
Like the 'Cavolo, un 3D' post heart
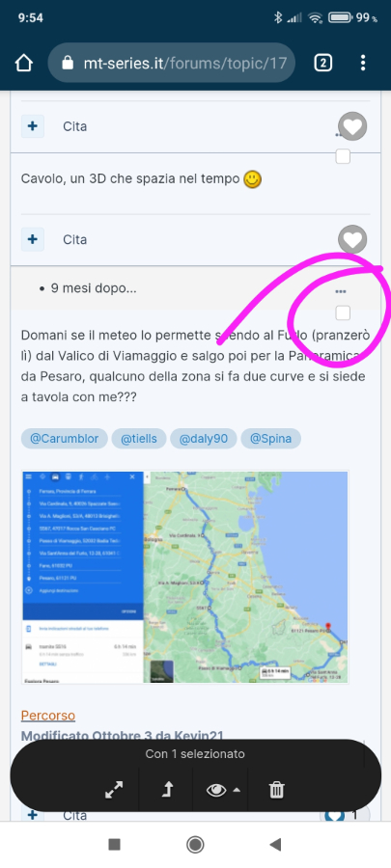click(x=352, y=240)
